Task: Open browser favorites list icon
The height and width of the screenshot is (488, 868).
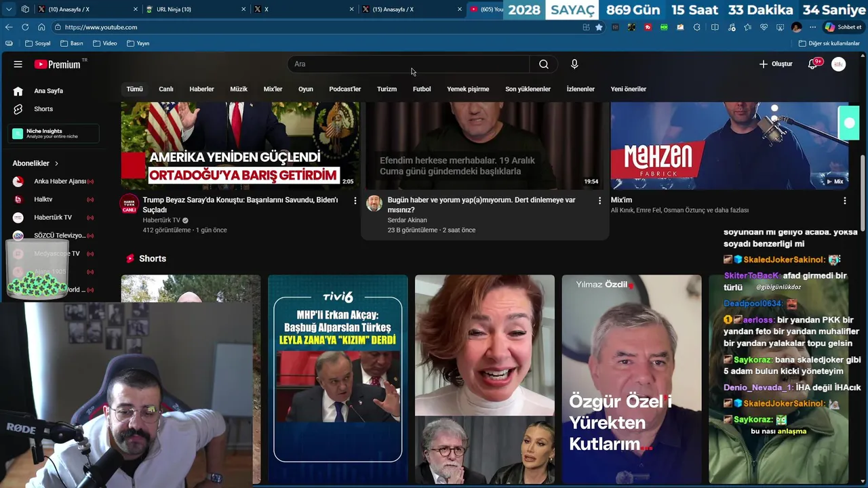Action: (747, 27)
